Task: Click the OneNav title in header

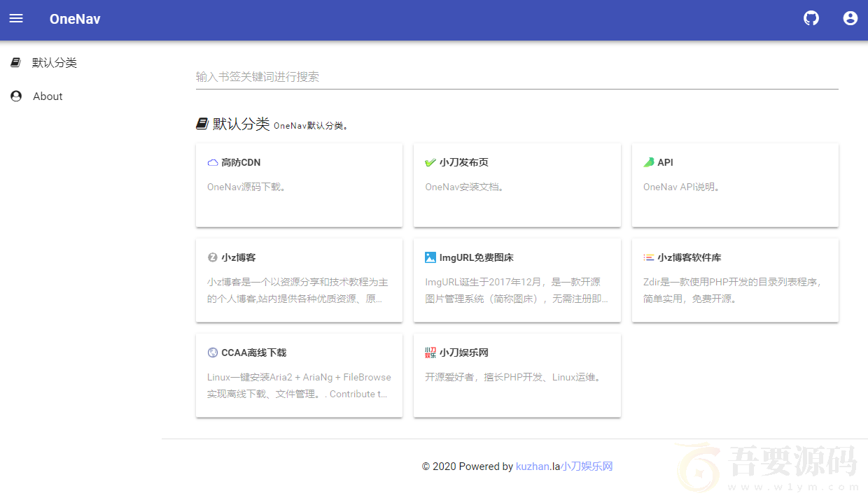Action: (x=75, y=19)
